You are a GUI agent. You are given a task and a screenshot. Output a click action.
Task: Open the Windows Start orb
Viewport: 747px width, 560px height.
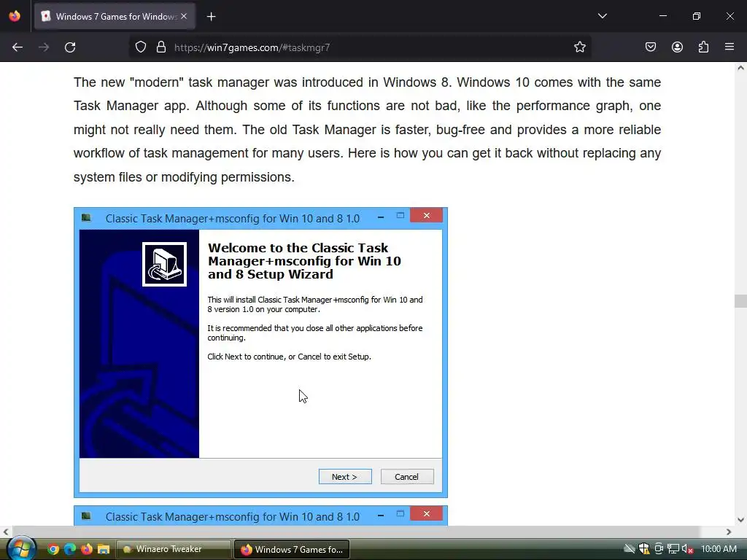pyautogui.click(x=21, y=548)
